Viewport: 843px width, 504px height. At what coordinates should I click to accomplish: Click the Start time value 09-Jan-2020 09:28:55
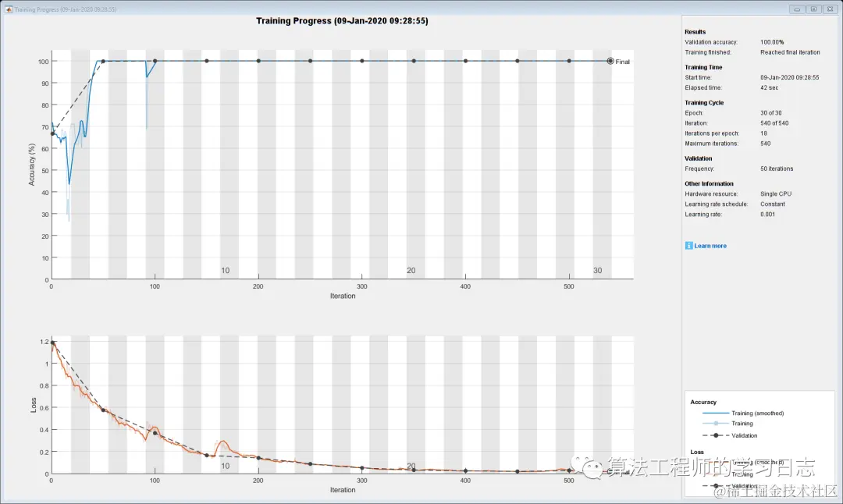(789, 77)
